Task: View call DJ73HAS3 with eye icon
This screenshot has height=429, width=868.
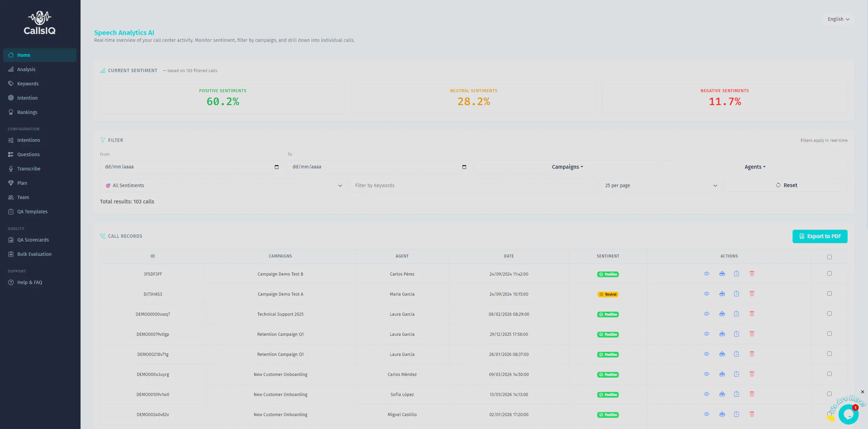Action: tap(707, 294)
